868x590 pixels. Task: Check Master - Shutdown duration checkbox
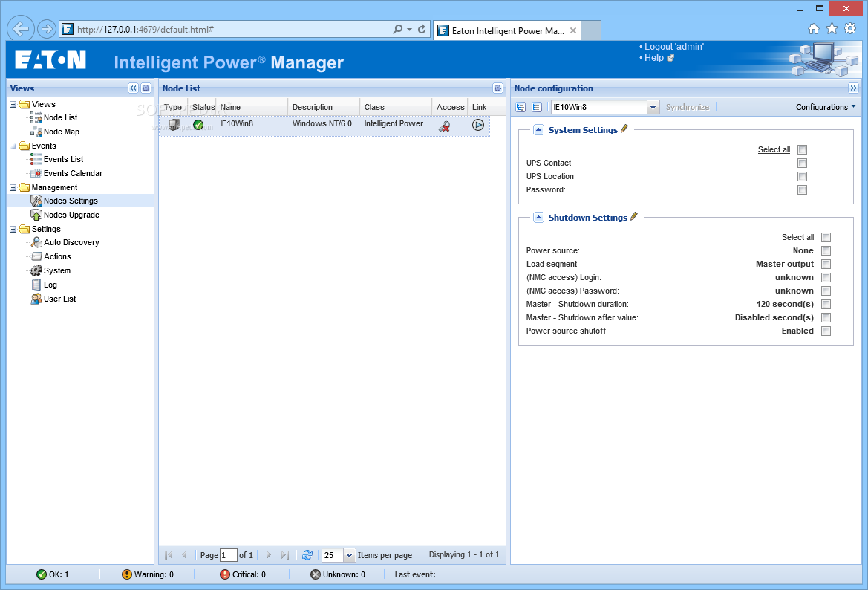(x=826, y=304)
